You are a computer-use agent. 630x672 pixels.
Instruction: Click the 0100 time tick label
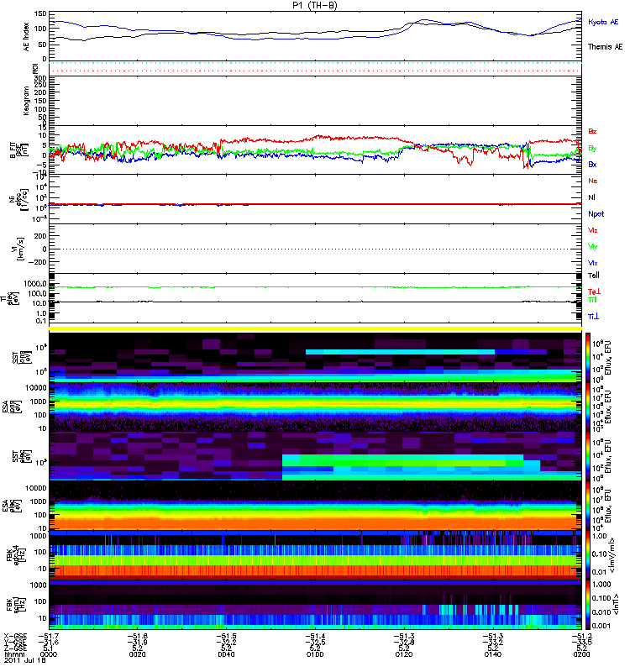(x=315, y=654)
